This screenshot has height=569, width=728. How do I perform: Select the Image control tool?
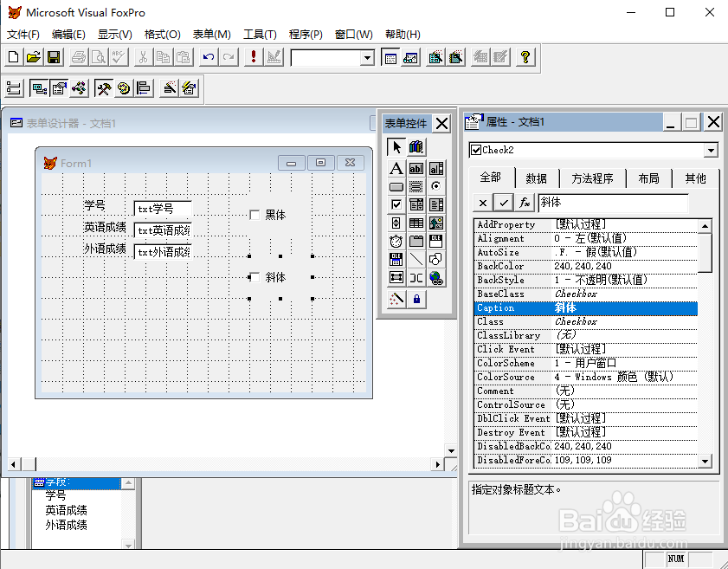(x=436, y=223)
